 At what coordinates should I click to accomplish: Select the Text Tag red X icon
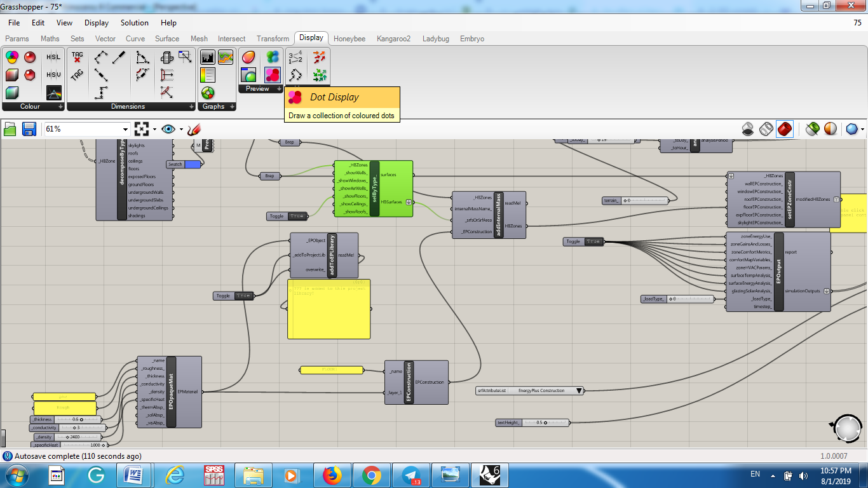pyautogui.click(x=78, y=57)
